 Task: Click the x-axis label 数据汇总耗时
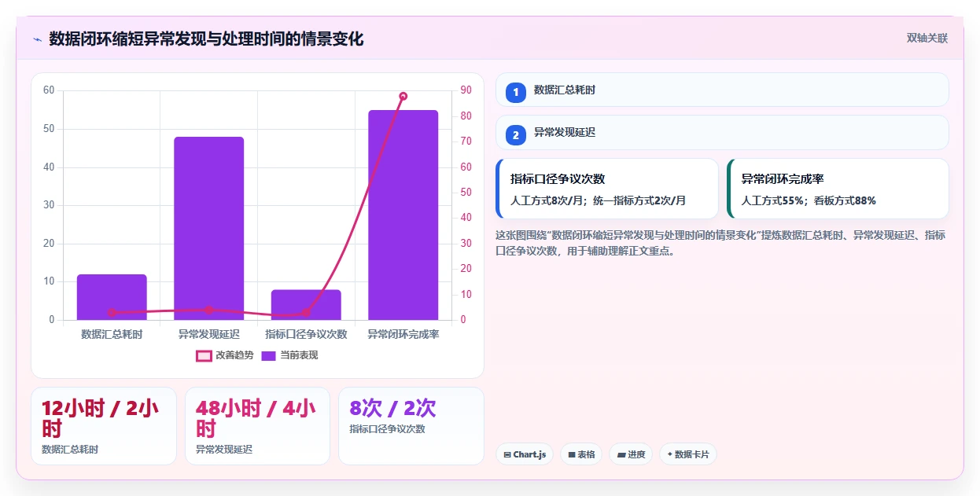tap(112, 334)
